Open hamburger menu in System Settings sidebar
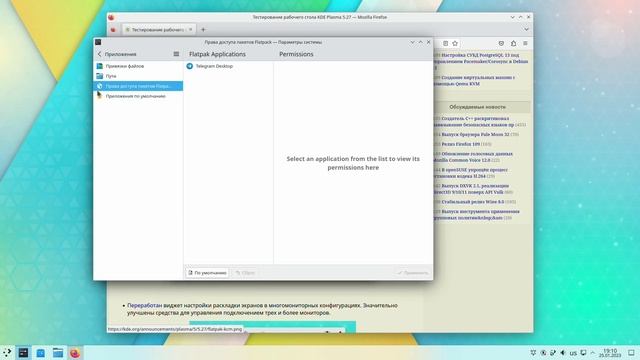Screen dimensions: 640x360 (x=176, y=54)
